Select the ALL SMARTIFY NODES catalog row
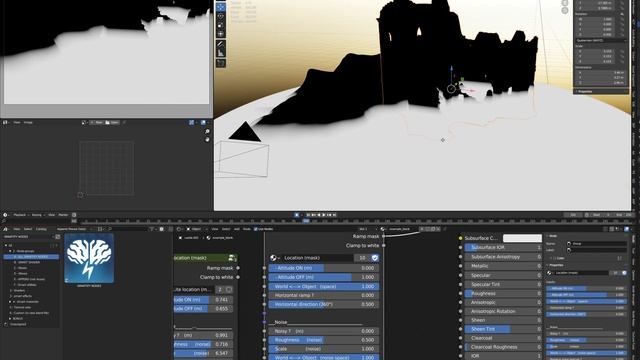 click(31, 257)
